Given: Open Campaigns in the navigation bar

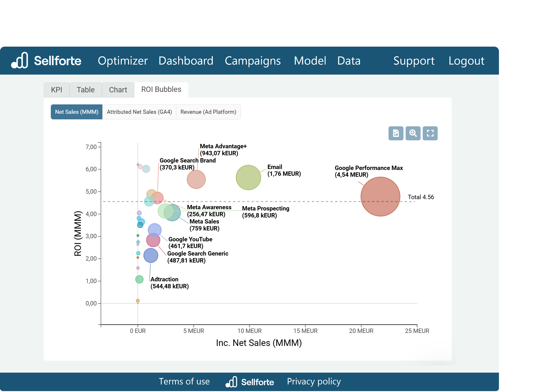Looking at the screenshot, I should pyautogui.click(x=252, y=61).
